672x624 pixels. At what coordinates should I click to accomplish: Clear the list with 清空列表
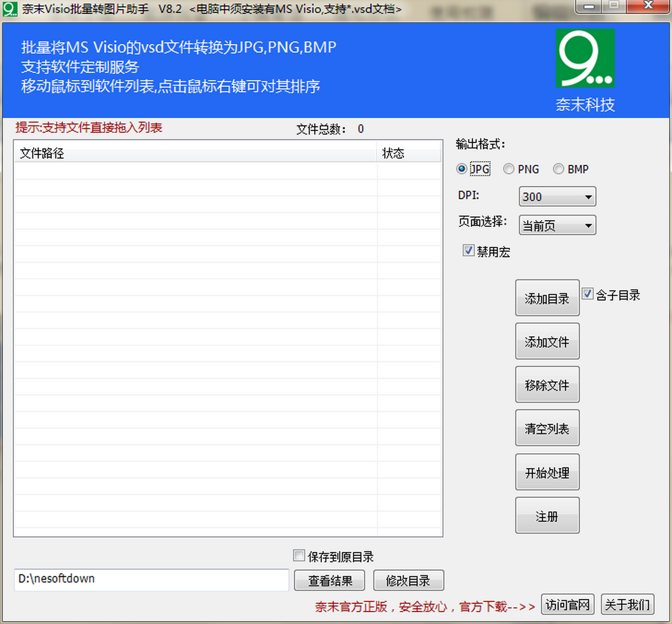point(547,428)
